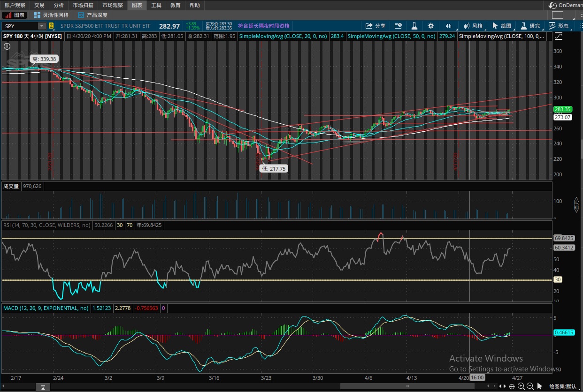Click the OnDemand button
This screenshot has width=583, height=392.
pyautogui.click(x=566, y=5)
